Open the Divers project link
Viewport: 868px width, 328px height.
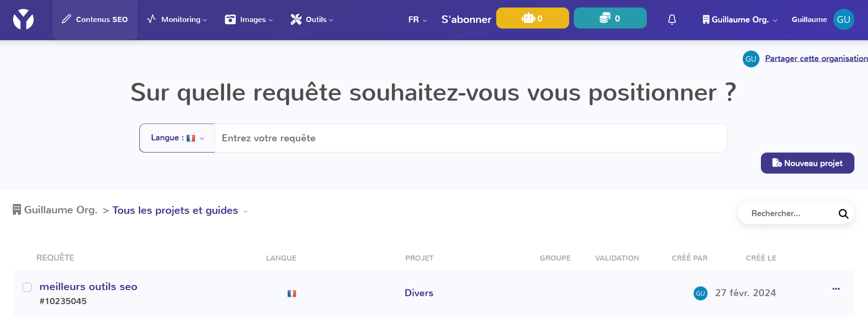(419, 293)
